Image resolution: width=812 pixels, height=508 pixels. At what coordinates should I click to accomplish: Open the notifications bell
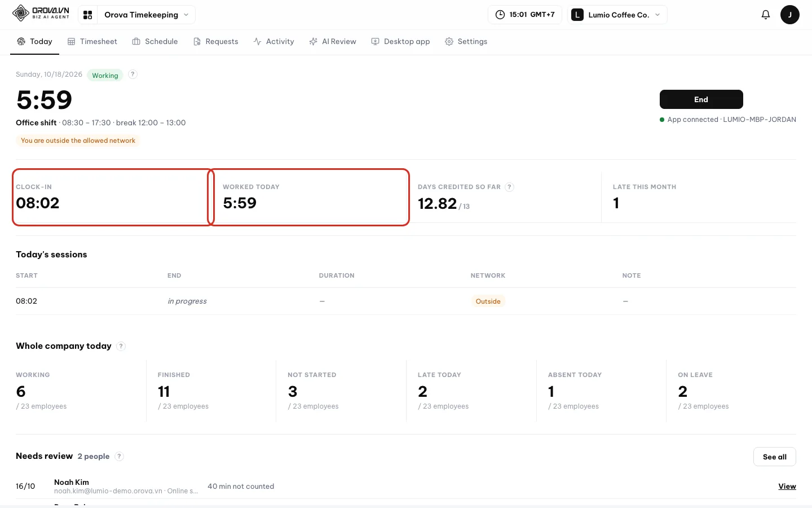[765, 15]
